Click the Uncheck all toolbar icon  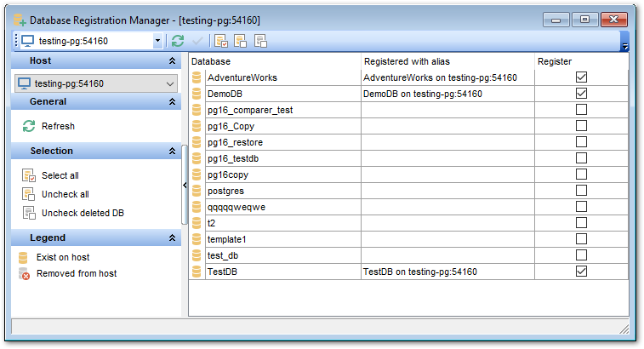tap(241, 40)
